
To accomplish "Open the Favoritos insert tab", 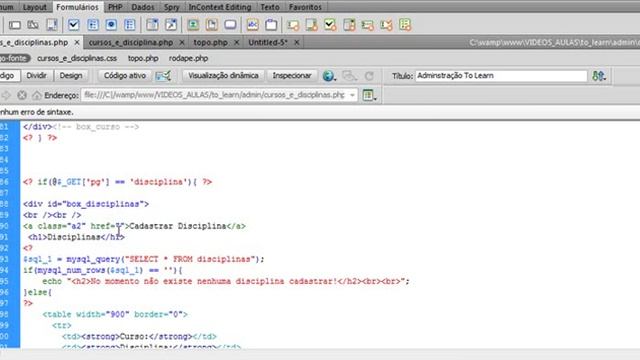I will coord(305,7).
